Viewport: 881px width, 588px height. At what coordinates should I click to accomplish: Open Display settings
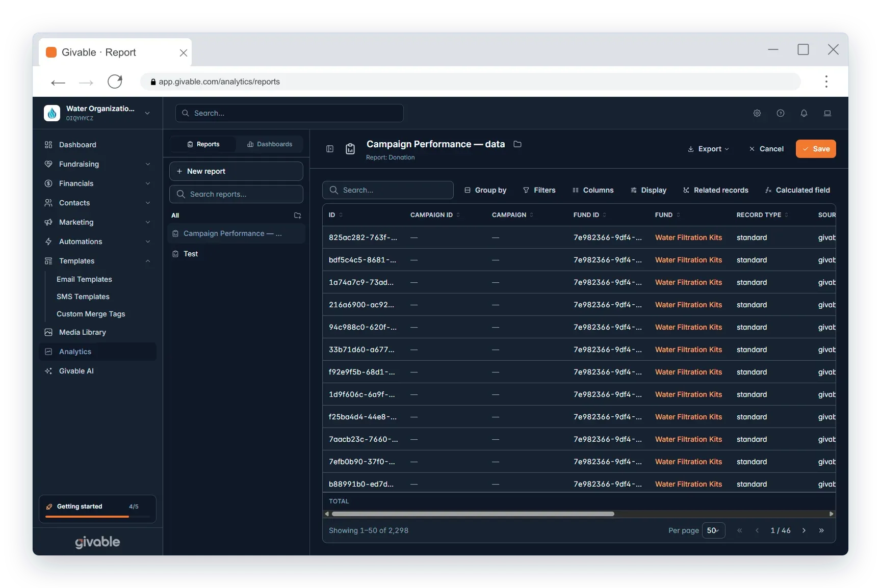[x=649, y=190]
